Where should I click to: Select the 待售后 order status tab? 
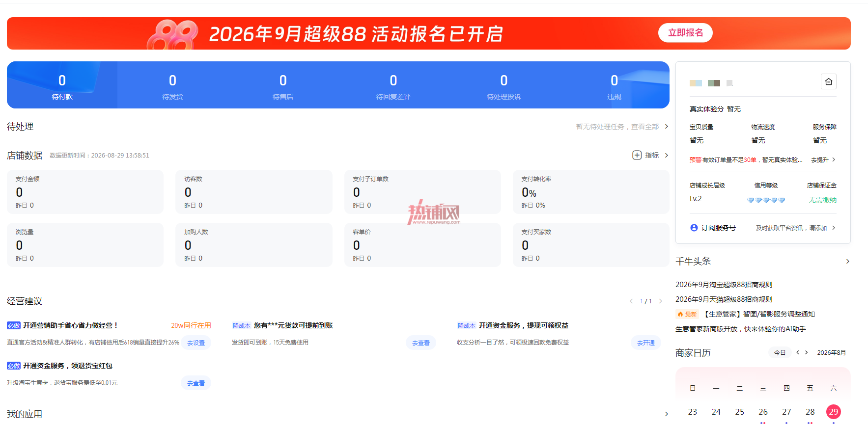283,85
